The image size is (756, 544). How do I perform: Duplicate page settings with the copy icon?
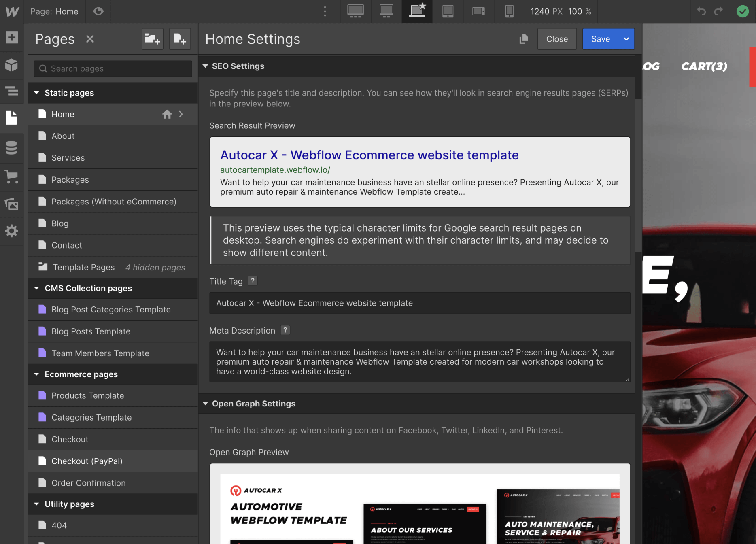tap(523, 39)
